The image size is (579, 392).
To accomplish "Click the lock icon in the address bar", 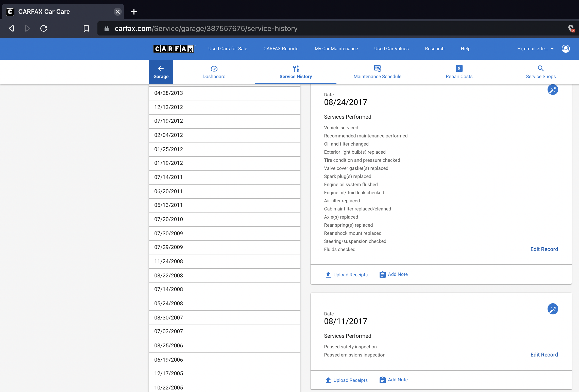I will tap(107, 29).
